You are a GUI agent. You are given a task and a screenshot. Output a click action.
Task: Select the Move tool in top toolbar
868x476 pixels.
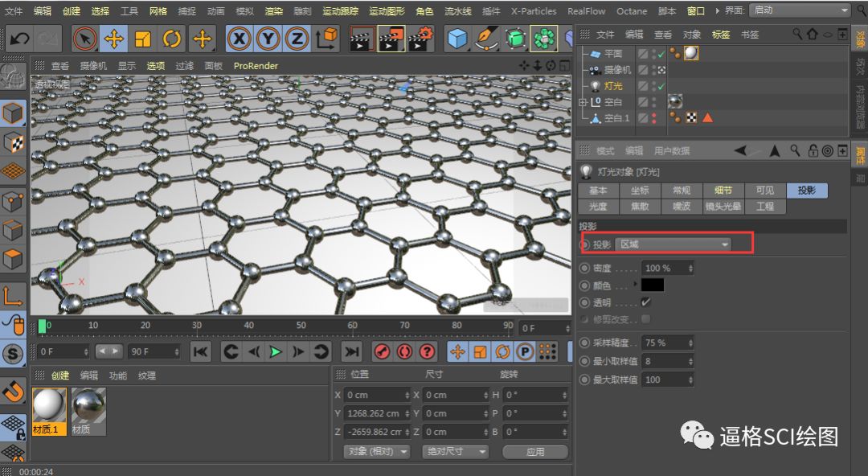[x=114, y=39]
